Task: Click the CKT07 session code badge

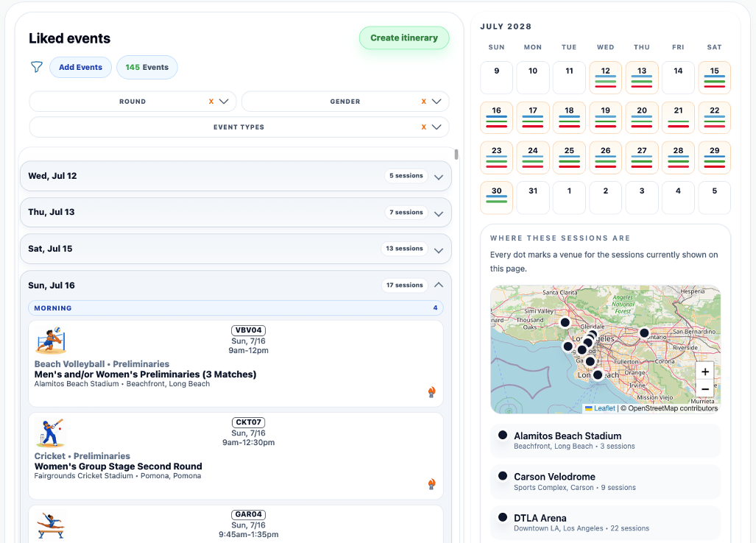Action: pos(248,422)
